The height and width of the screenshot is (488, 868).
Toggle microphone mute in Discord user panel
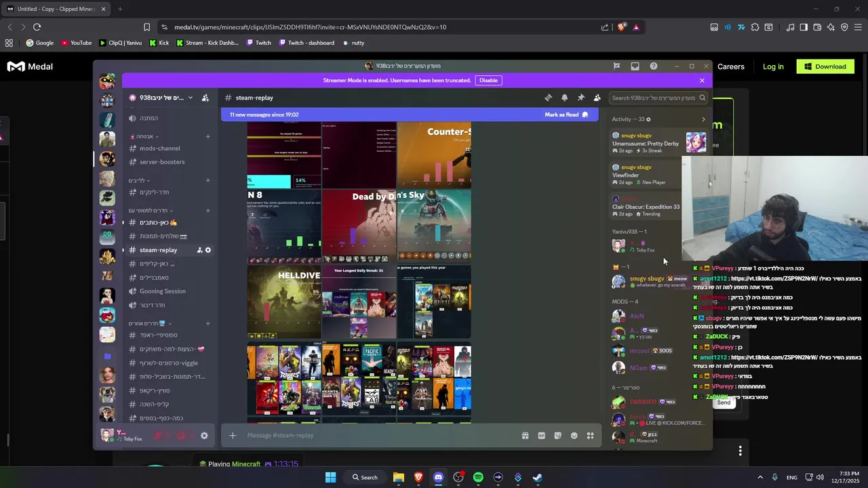(x=158, y=436)
